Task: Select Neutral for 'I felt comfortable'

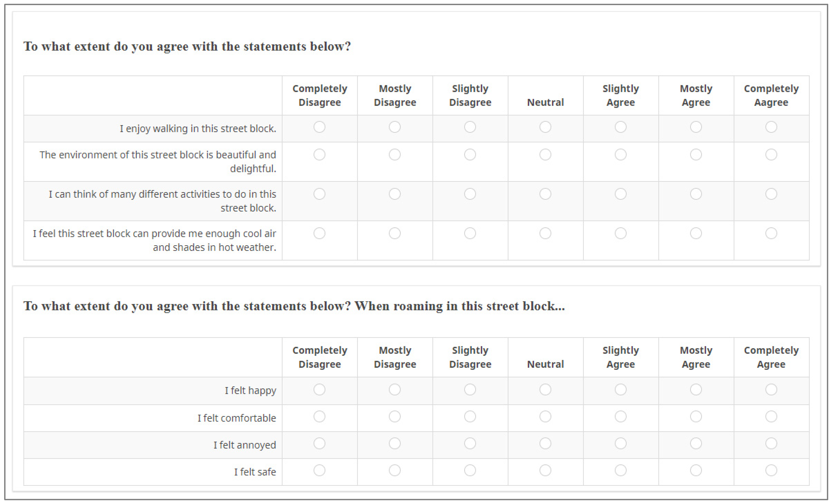Action: 545,417
